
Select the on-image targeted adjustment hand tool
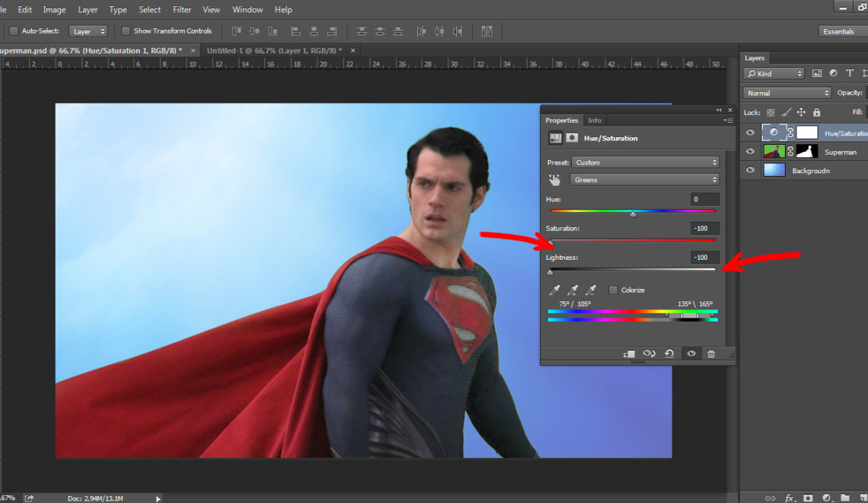(554, 180)
